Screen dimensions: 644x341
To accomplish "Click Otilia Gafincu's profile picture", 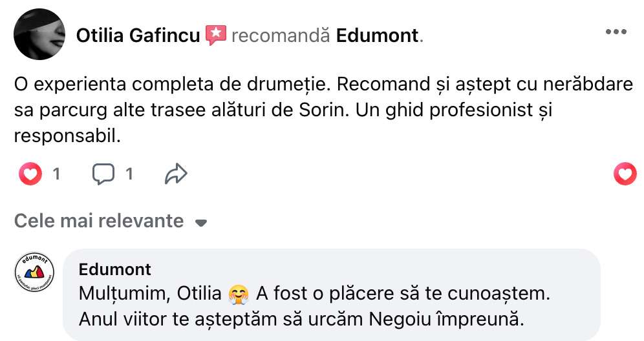I will tap(39, 35).
